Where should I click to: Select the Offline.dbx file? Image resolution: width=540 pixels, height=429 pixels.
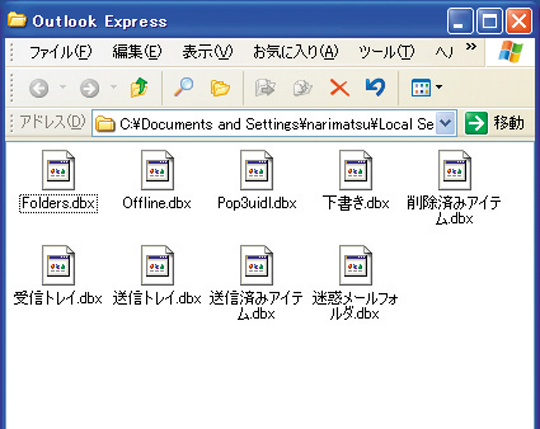click(x=157, y=180)
